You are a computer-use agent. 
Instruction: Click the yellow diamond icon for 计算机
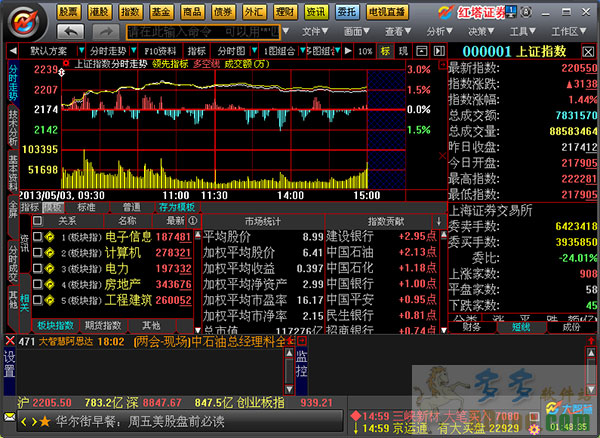[x=49, y=252]
